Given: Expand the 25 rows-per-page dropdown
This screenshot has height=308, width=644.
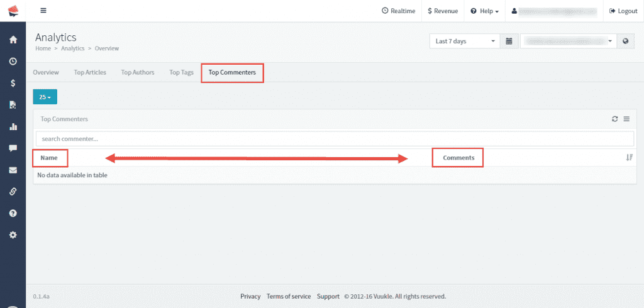Looking at the screenshot, I should point(45,97).
